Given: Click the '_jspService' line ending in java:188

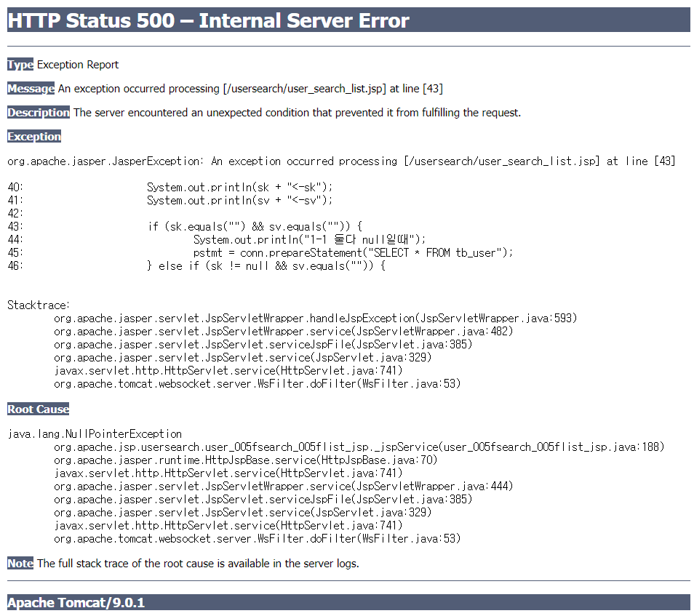Looking at the screenshot, I should click(359, 447).
